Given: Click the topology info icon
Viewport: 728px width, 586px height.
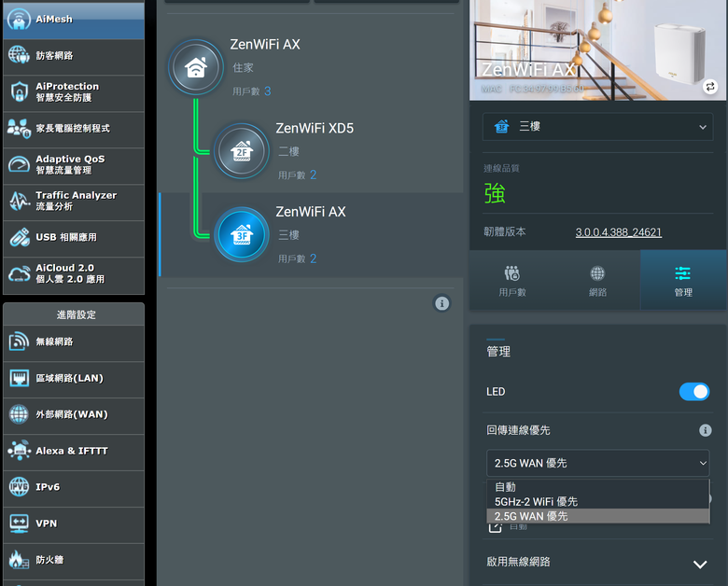Looking at the screenshot, I should 442,303.
